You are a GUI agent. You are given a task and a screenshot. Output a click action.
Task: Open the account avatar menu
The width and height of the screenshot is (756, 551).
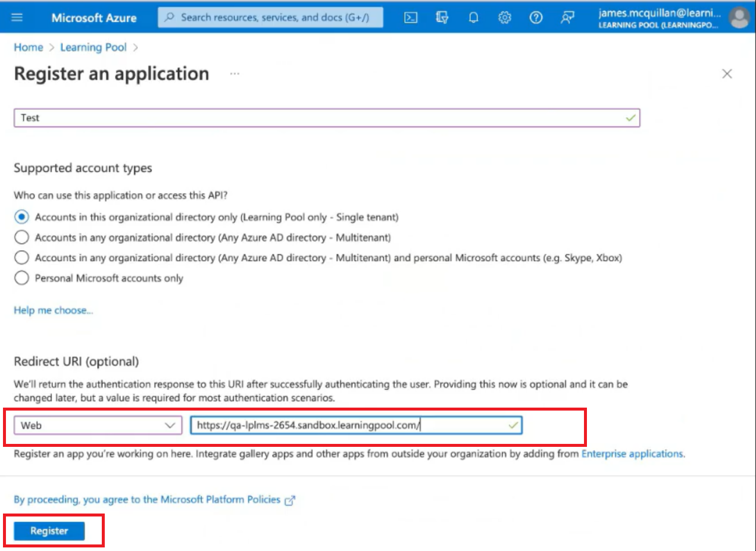click(x=739, y=17)
